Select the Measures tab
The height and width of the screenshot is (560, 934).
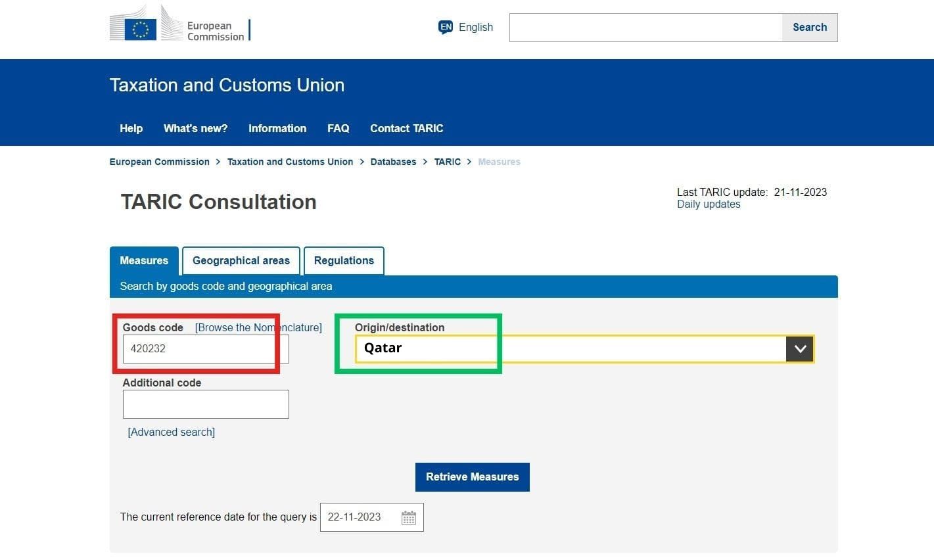pos(144,260)
